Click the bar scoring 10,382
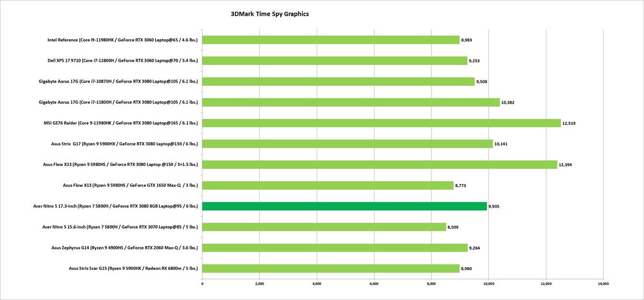644x300 pixels. pos(351,103)
